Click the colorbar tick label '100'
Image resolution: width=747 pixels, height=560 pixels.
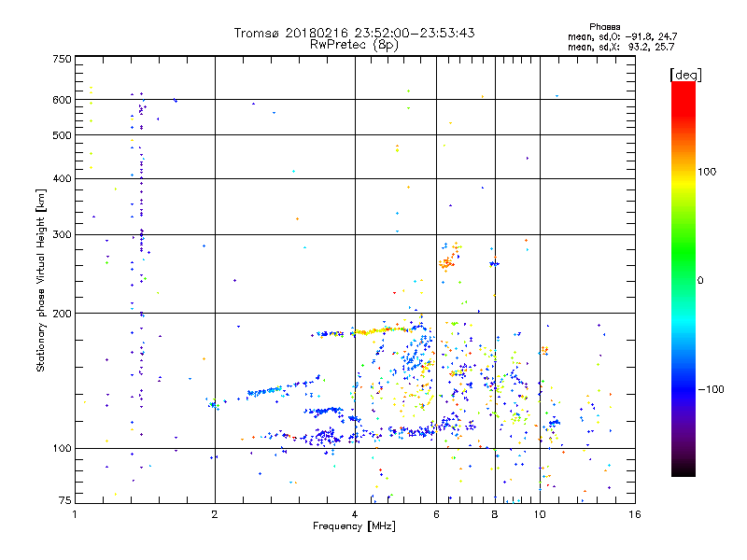707,172
